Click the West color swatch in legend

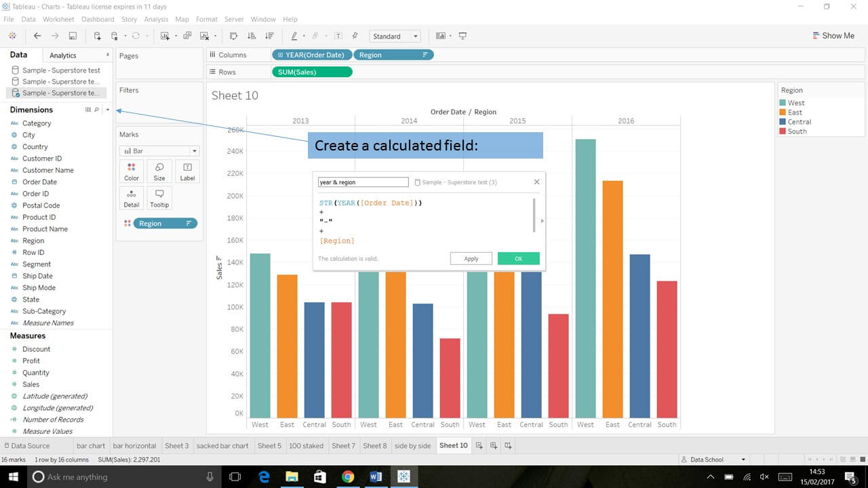tap(784, 103)
